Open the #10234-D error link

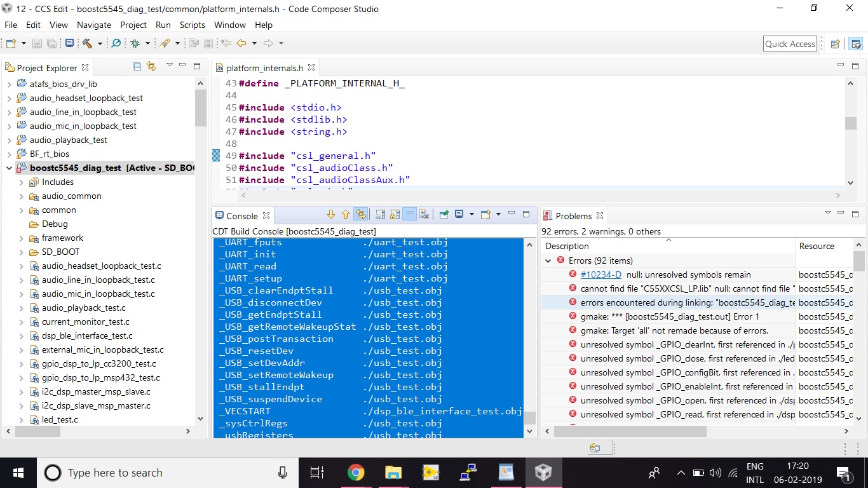[601, 274]
